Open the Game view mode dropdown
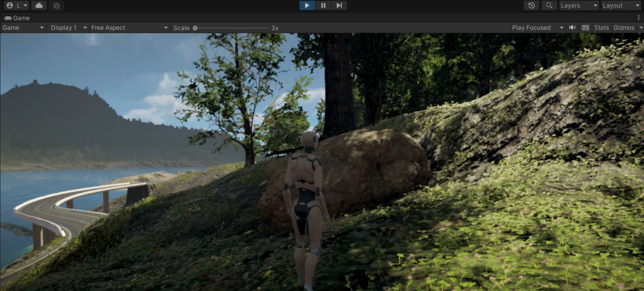This screenshot has width=644, height=291. point(23,28)
